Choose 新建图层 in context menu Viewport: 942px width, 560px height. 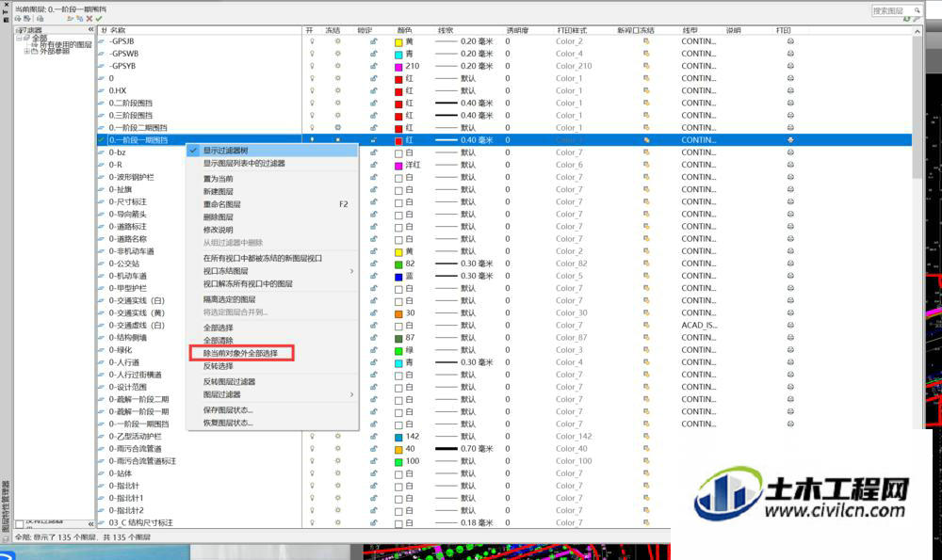(x=273, y=191)
